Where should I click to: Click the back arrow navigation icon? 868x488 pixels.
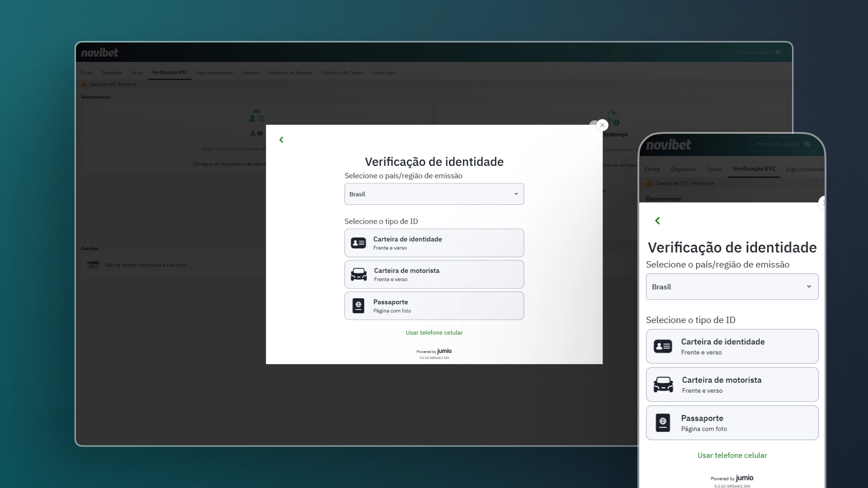pyautogui.click(x=281, y=140)
